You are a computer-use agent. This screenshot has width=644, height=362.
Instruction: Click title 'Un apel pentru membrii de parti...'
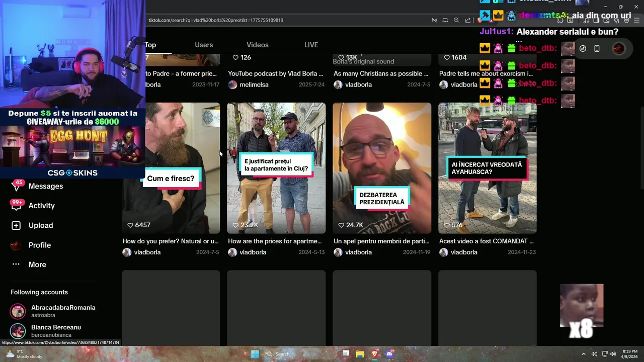381,241
